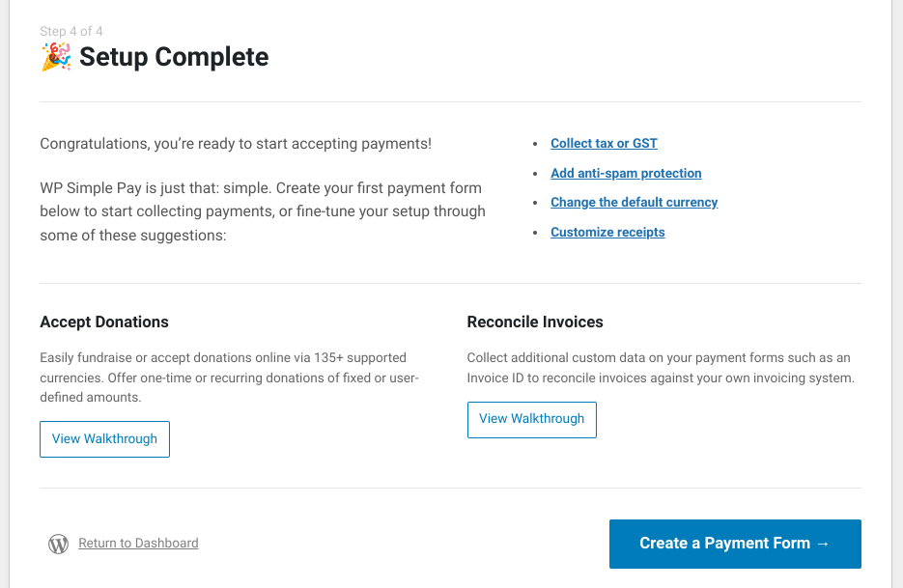Click the Step 4 of 4 label
The image size is (903, 588).
click(70, 31)
